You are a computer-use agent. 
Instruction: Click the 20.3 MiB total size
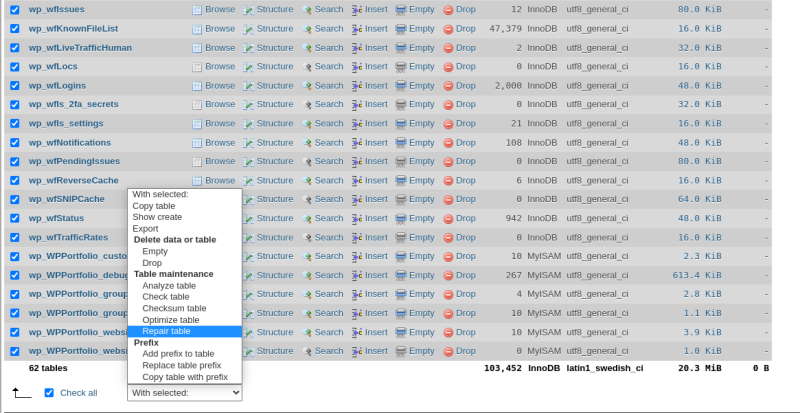click(x=699, y=368)
